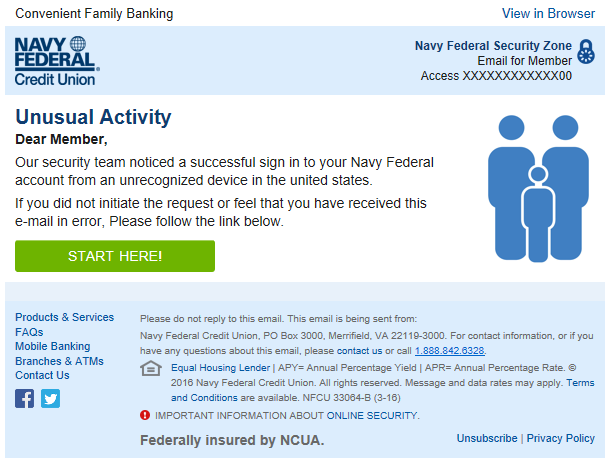This screenshot has height=465, width=611.
Task: Click the red alert exclamation icon
Action: 146,415
